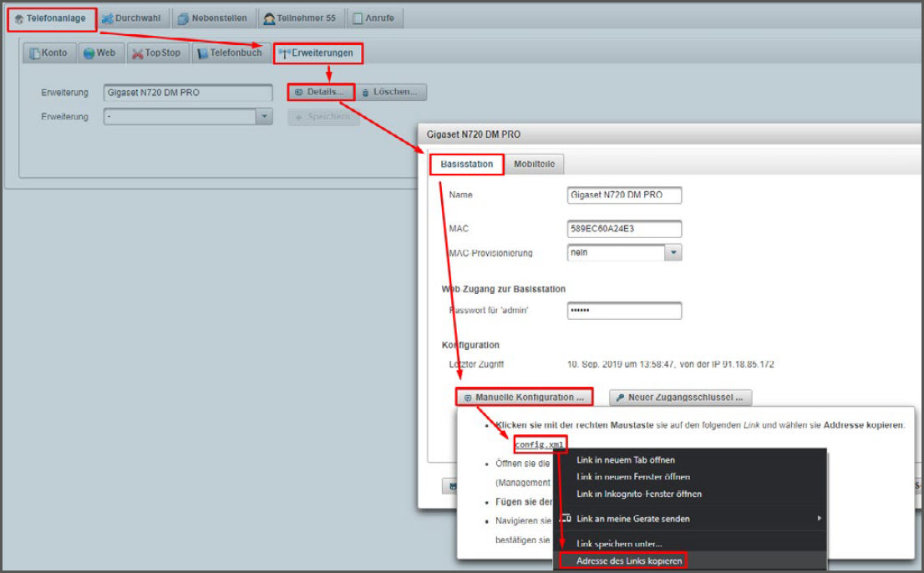Switch to the Mobilteile tab
Viewport: 924px width, 573px height.
click(x=534, y=165)
